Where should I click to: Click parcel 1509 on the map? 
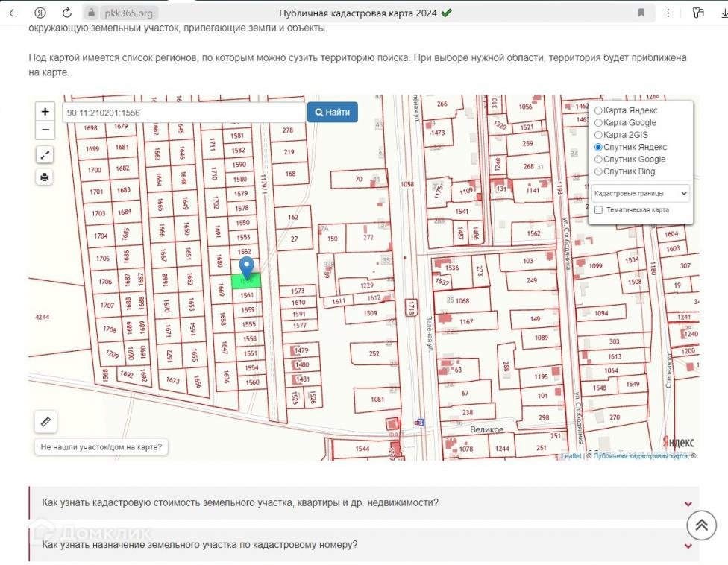(371, 313)
